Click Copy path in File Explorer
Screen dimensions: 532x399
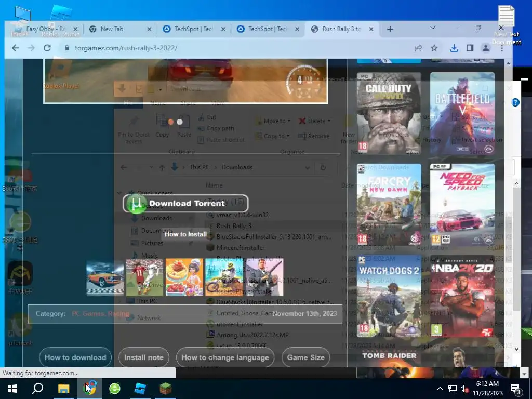(216, 129)
